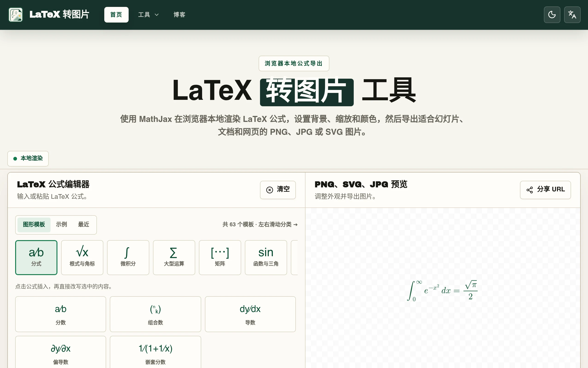Screen dimensions: 588x368
Task: Click the 分享 URL button
Action: (x=545, y=190)
